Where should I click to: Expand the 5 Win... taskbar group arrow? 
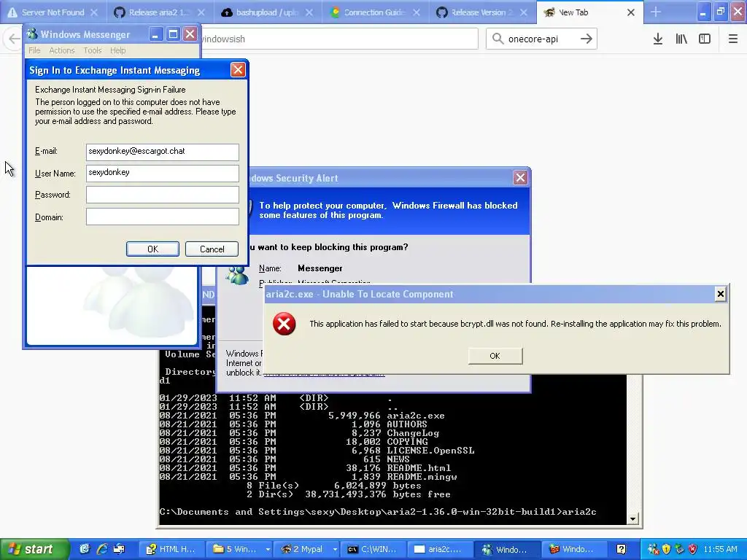point(268,549)
